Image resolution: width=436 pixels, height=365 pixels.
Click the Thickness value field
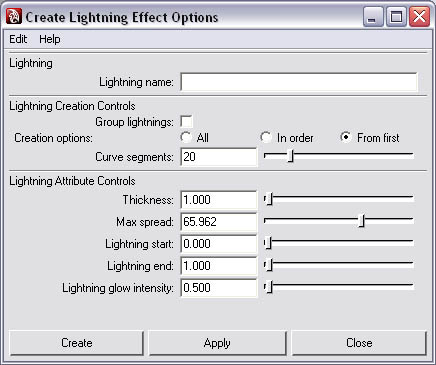[x=219, y=200]
